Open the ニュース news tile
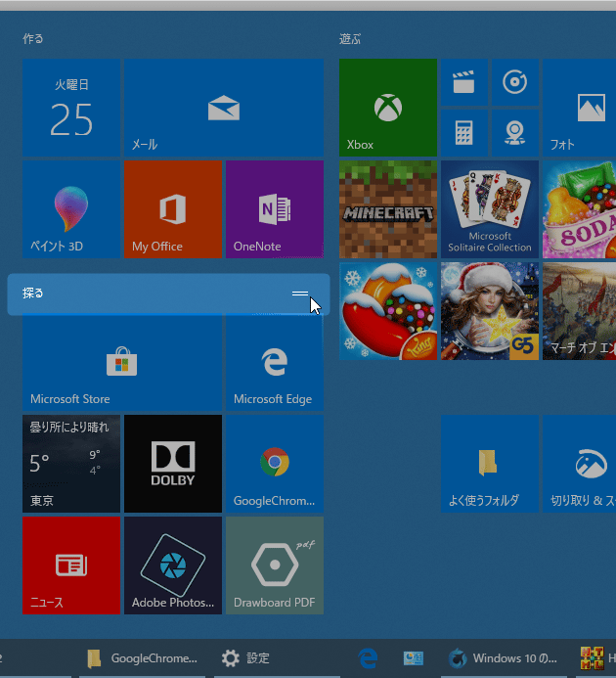Viewport: 616px width, 678px height. (71, 565)
